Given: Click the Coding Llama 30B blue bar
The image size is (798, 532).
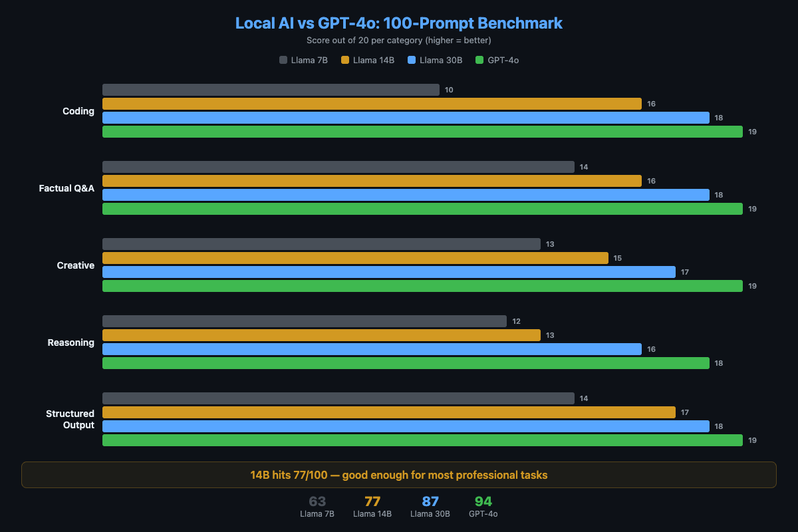Looking at the screenshot, I should 406,118.
